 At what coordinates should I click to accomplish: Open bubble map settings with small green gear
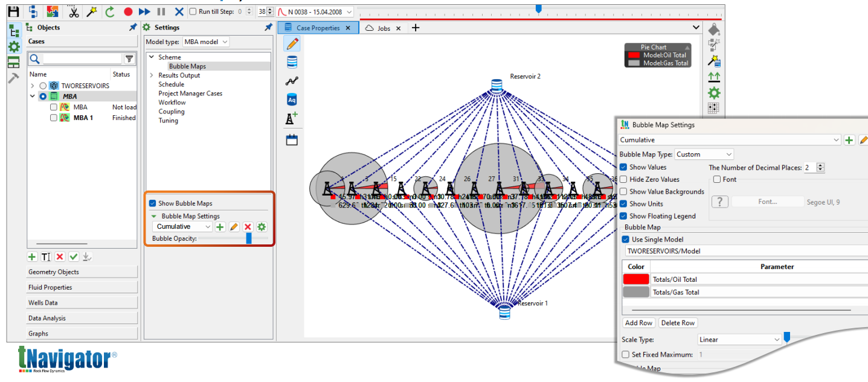tap(262, 227)
